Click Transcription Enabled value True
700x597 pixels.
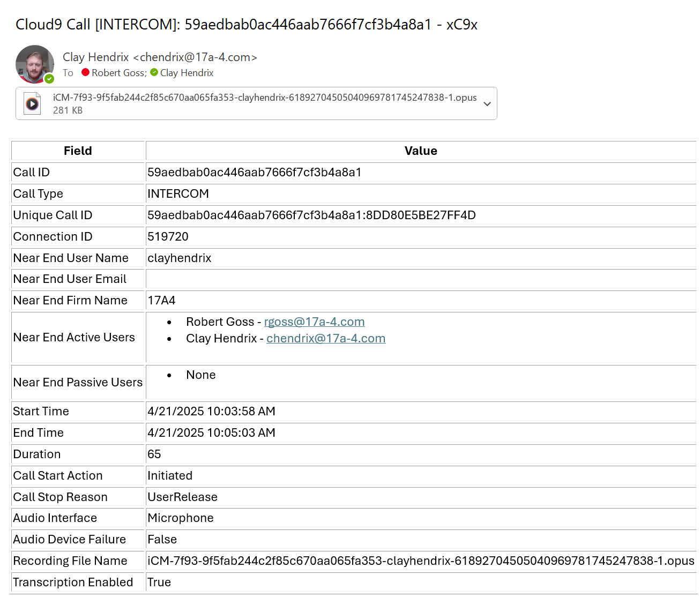coord(159,582)
